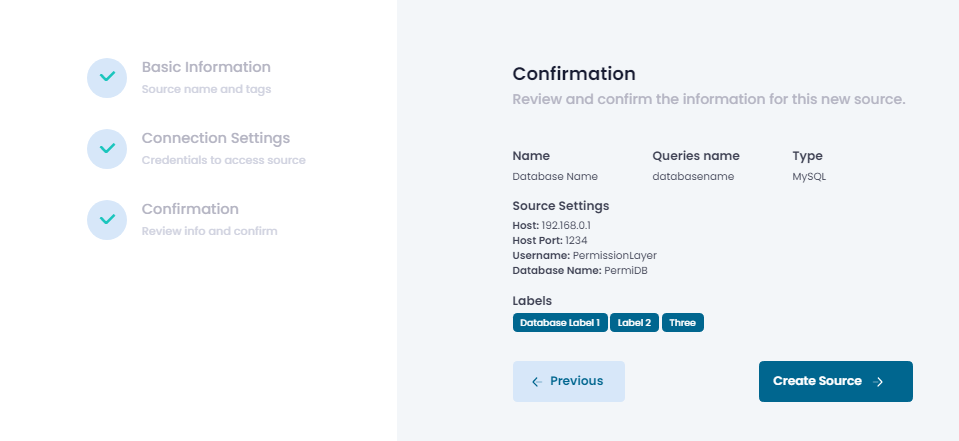959x441 pixels.
Task: Click the Database Label 1 tag
Action: point(560,323)
